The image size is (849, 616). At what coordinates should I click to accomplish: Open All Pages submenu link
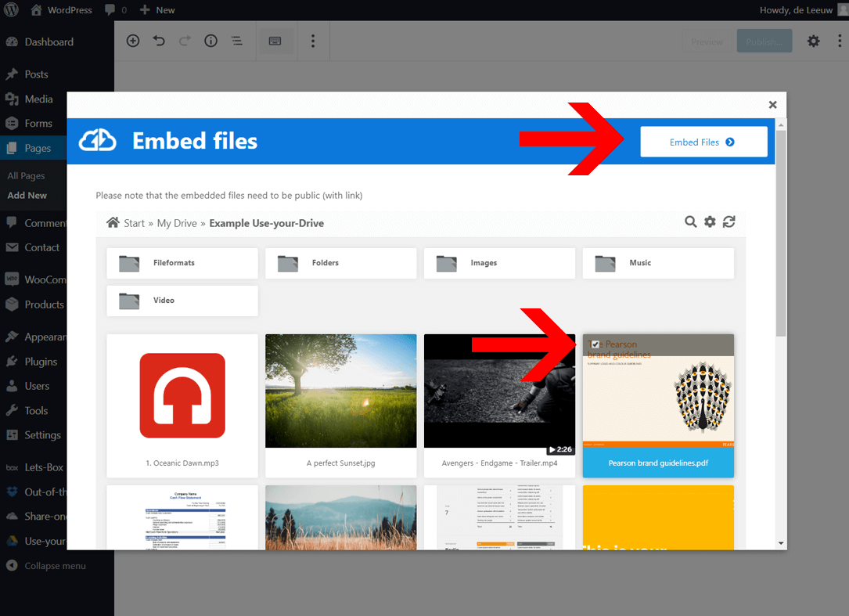(x=26, y=175)
